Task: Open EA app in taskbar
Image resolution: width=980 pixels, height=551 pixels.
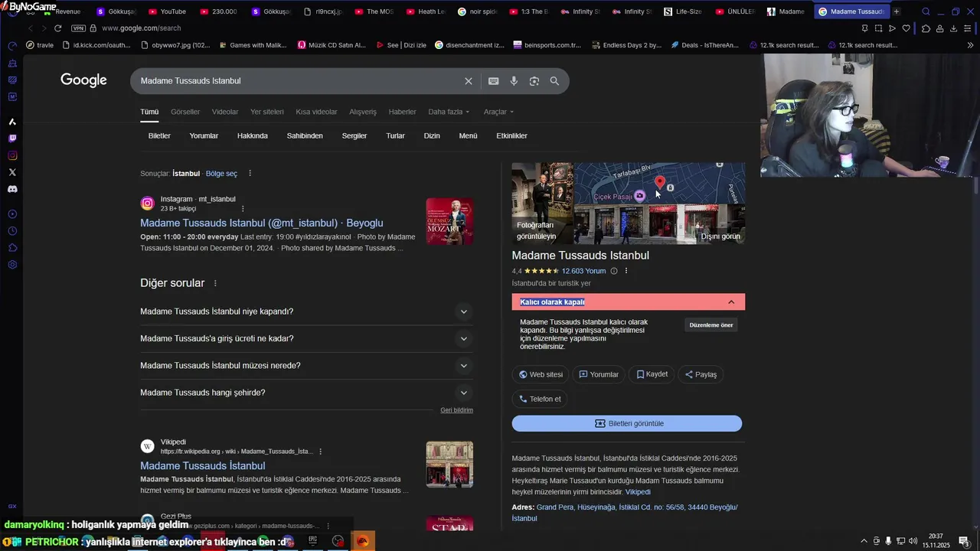Action: pos(363,541)
